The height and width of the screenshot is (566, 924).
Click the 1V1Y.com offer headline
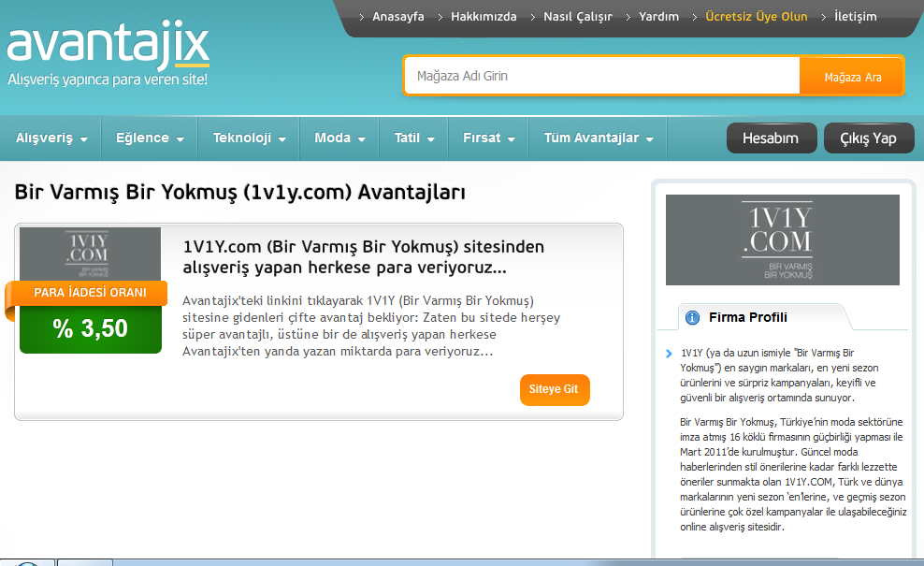click(x=364, y=257)
